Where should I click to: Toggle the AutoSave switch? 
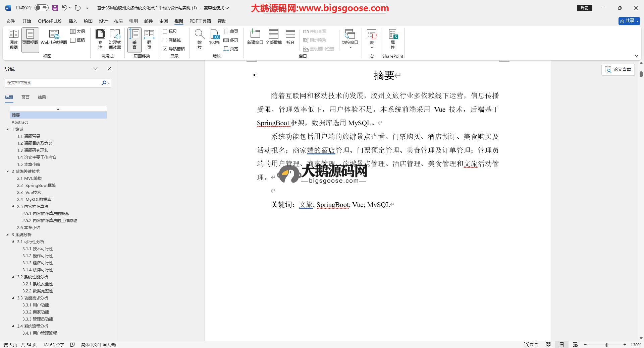[x=42, y=8]
